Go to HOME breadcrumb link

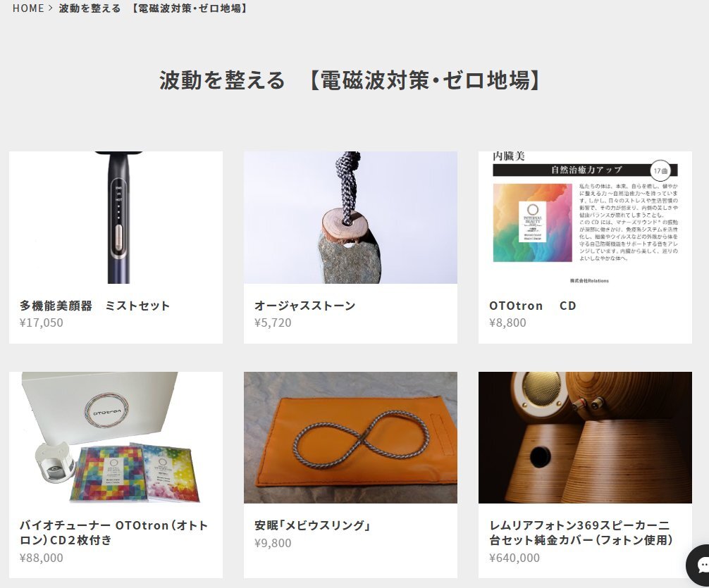(28, 8)
